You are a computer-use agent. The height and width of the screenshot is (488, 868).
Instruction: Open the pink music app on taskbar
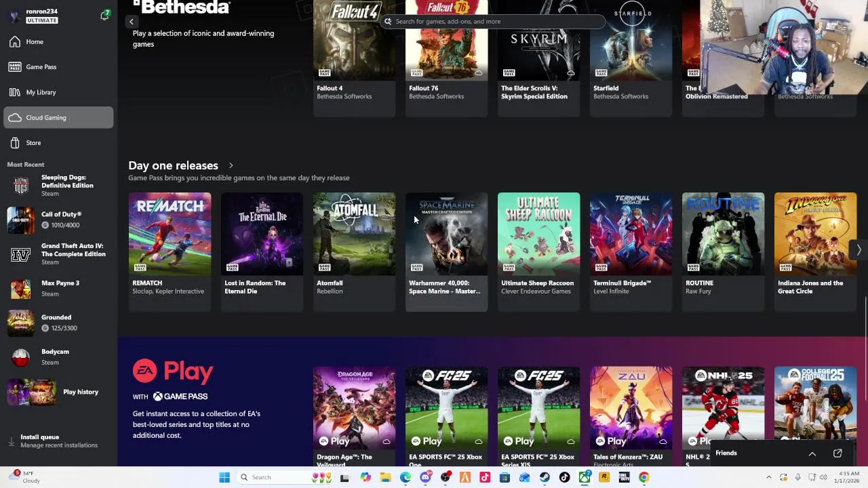click(485, 477)
